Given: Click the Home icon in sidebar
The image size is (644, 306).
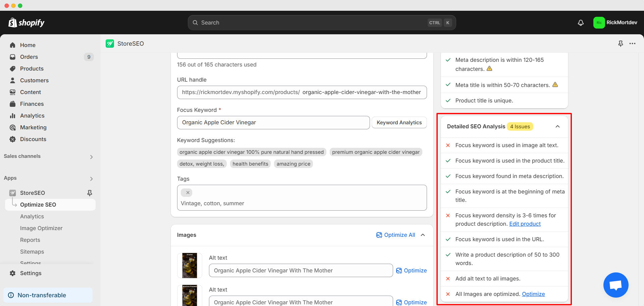Looking at the screenshot, I should pyautogui.click(x=13, y=45).
